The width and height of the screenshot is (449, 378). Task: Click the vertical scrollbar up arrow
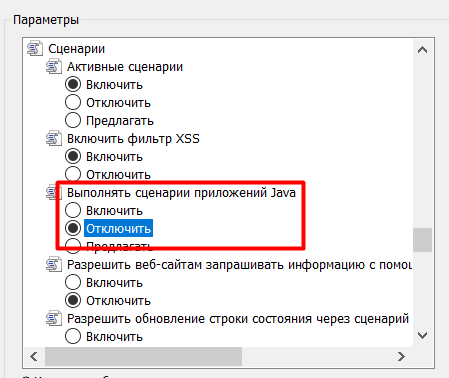point(422,50)
